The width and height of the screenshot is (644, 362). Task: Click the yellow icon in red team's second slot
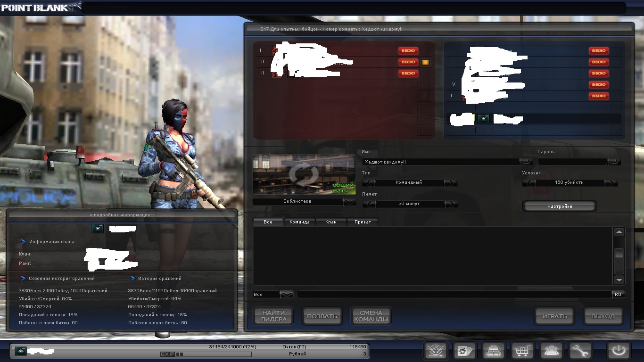click(425, 62)
